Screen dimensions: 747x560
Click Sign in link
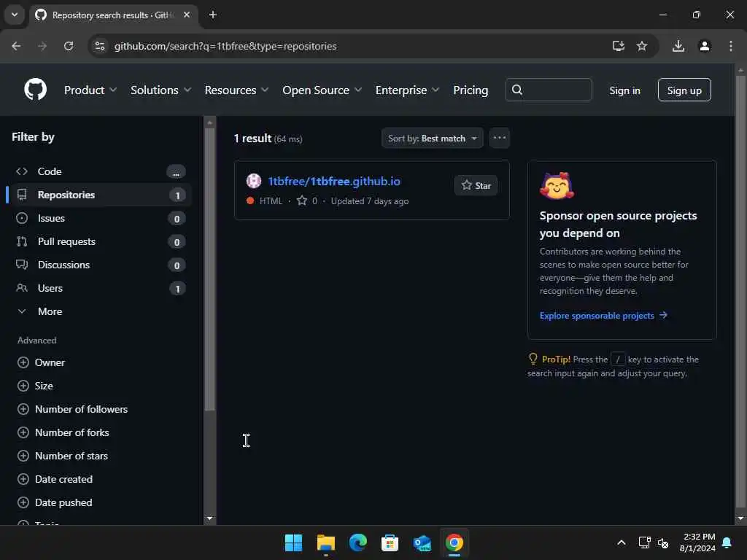[x=624, y=90]
